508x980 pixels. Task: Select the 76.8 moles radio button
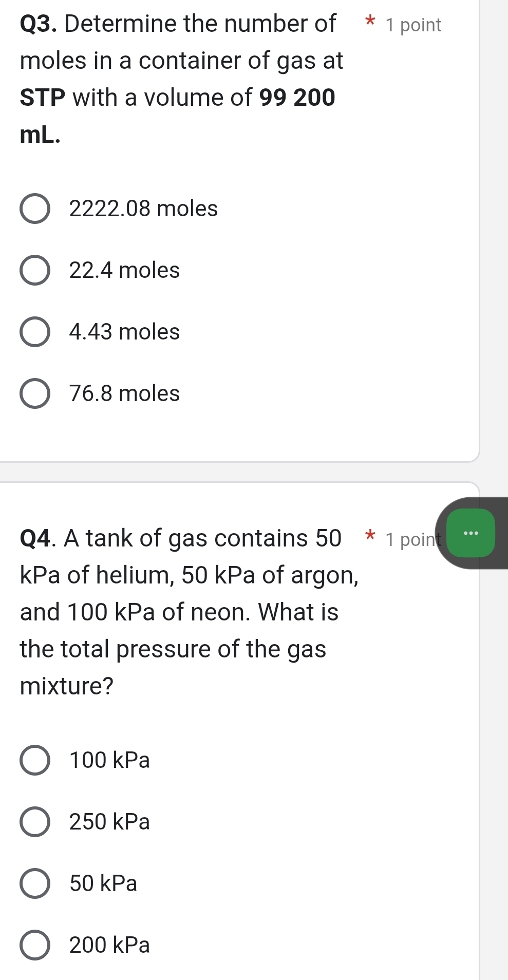coord(35,394)
